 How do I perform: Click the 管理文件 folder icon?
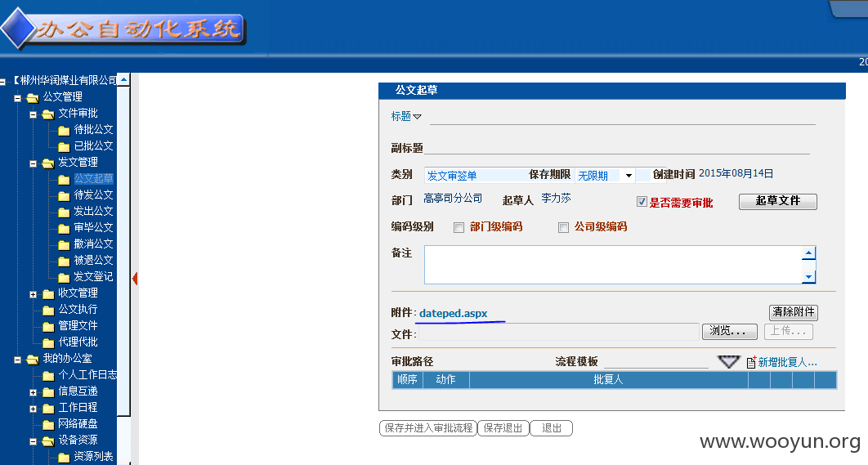pos(48,326)
